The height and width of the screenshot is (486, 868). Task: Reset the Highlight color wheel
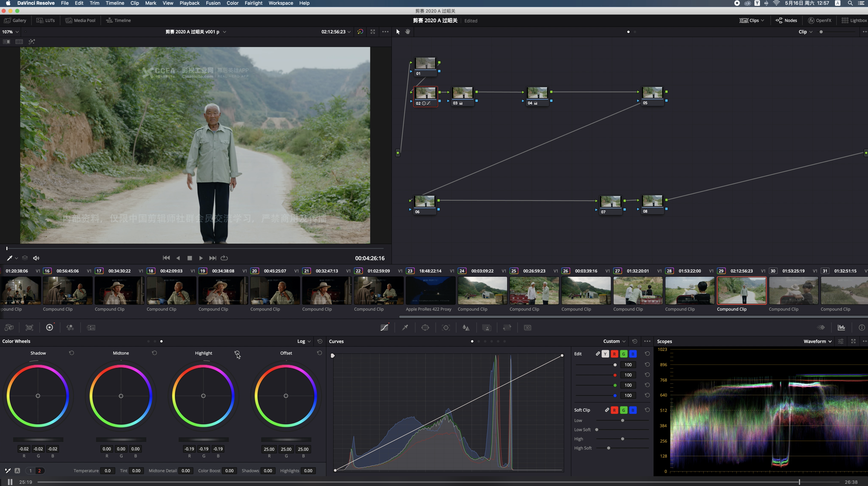point(237,353)
